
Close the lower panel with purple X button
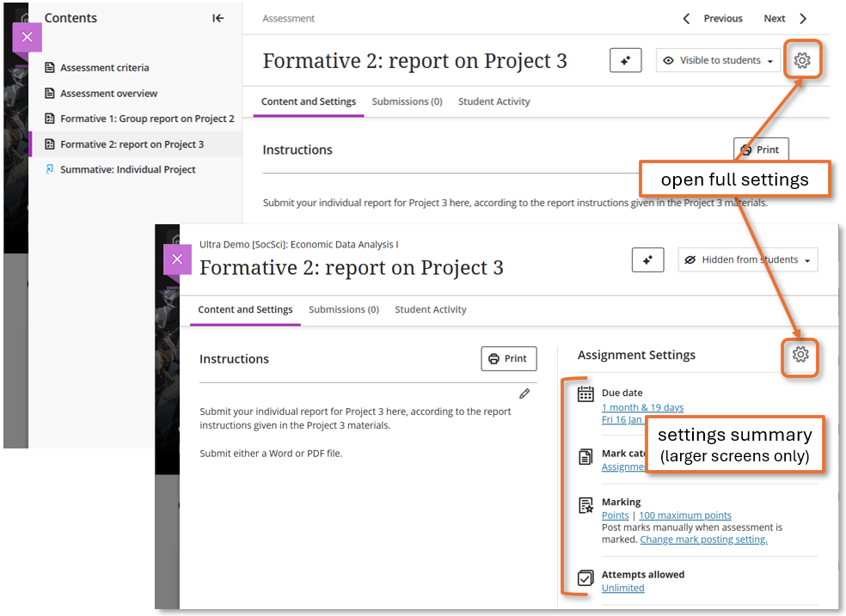(177, 259)
